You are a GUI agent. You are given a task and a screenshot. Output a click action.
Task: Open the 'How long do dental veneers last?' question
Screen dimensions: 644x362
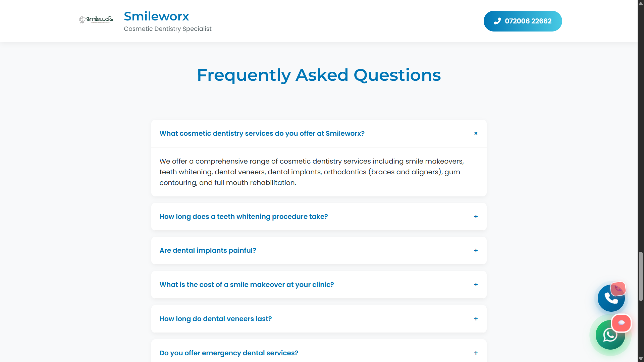(215, 319)
